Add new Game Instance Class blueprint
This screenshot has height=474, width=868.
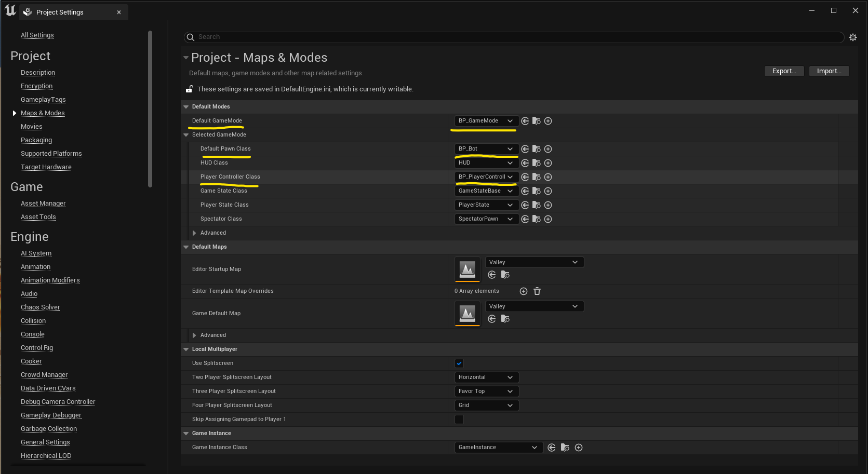[x=579, y=448]
